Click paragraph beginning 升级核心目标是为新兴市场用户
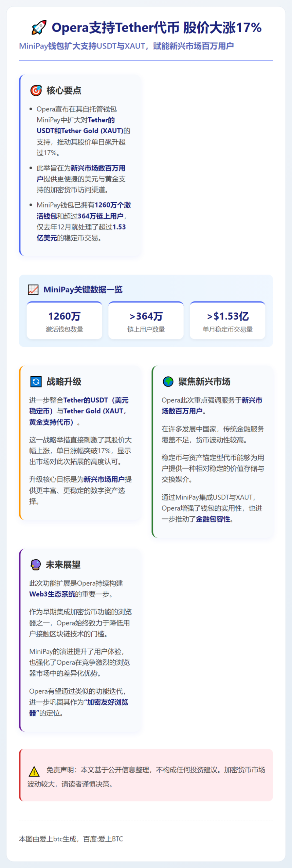This screenshot has height=868, width=292. [x=80, y=490]
